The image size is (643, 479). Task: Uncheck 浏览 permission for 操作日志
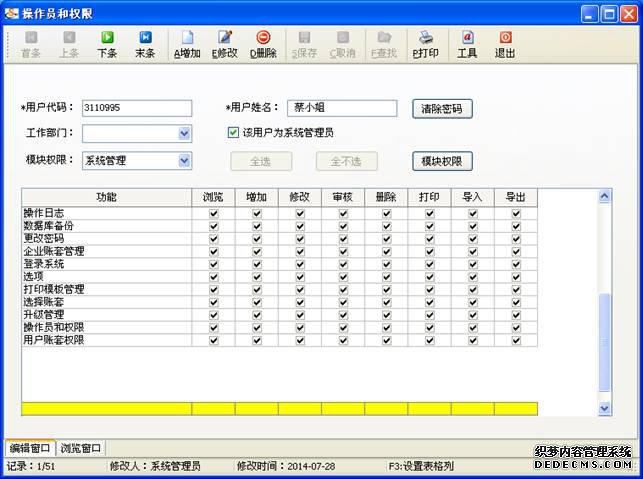point(213,214)
